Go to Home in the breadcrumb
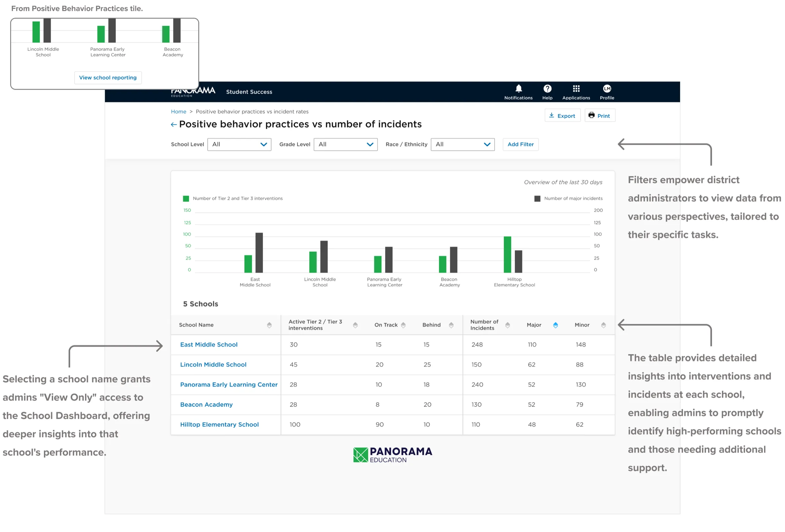Viewport: 785px width, 532px height. point(178,112)
